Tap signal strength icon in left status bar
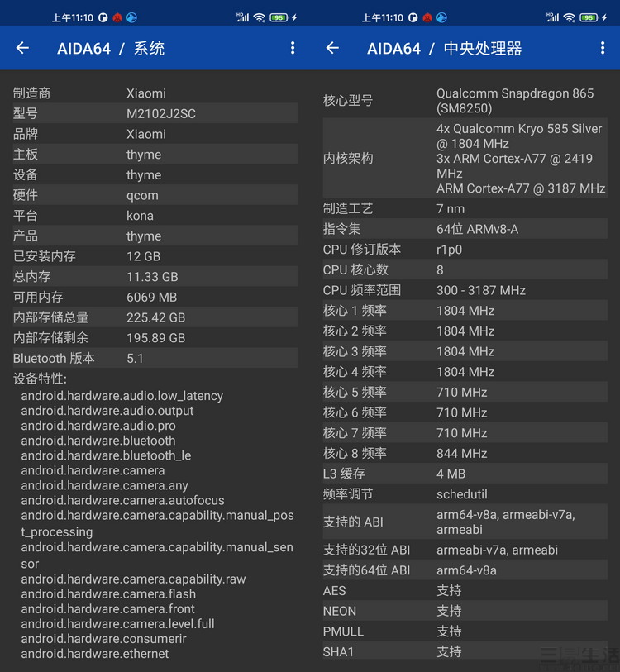The width and height of the screenshot is (620, 672). (242, 17)
